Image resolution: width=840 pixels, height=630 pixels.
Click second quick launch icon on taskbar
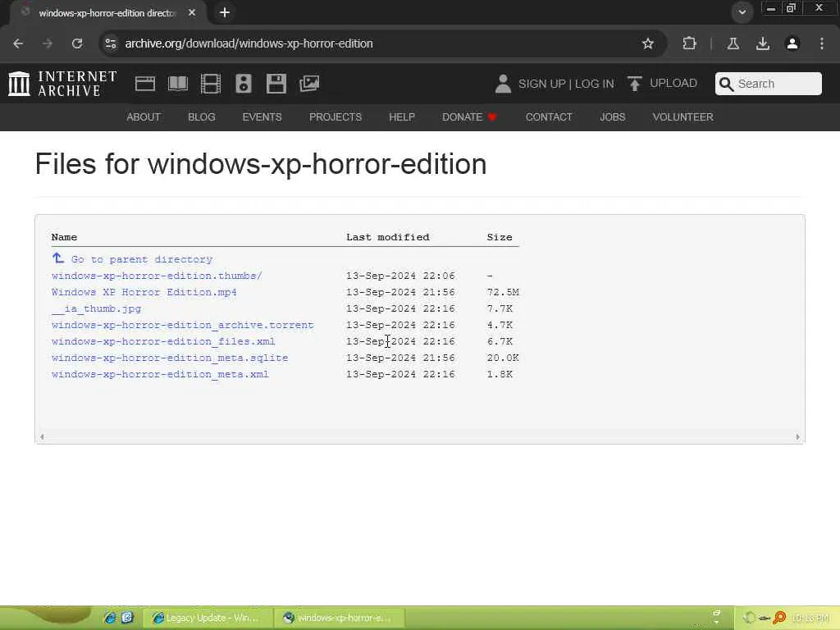coord(127,618)
